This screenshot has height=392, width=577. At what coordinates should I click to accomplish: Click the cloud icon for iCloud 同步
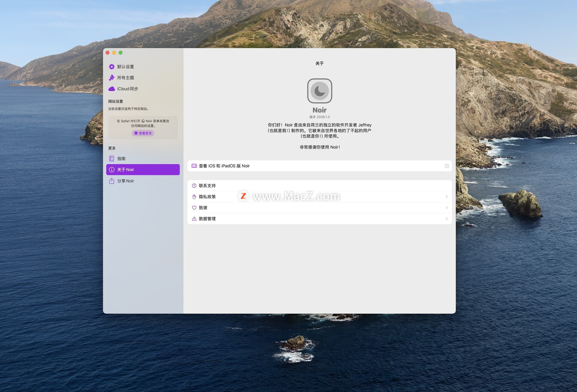(x=111, y=89)
